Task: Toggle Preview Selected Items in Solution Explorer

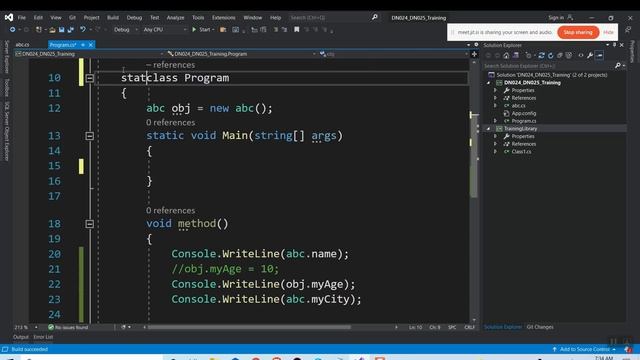Action: pyautogui.click(x=599, y=56)
